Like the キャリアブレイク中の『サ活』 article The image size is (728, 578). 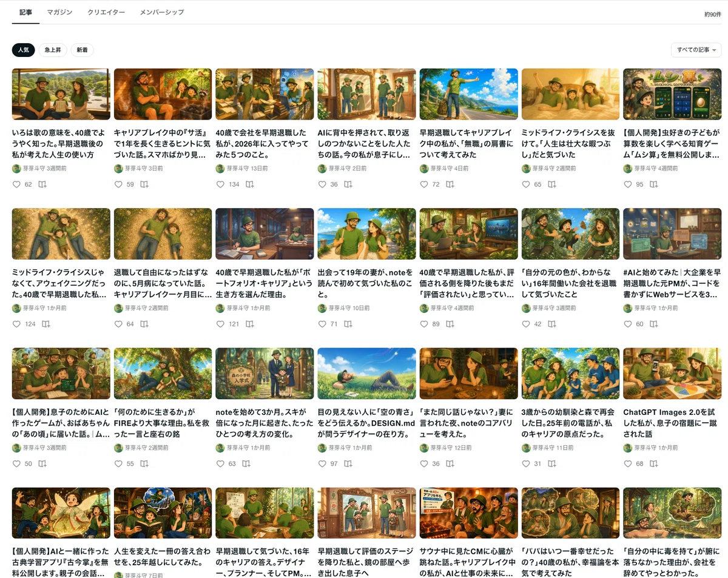tap(118, 184)
